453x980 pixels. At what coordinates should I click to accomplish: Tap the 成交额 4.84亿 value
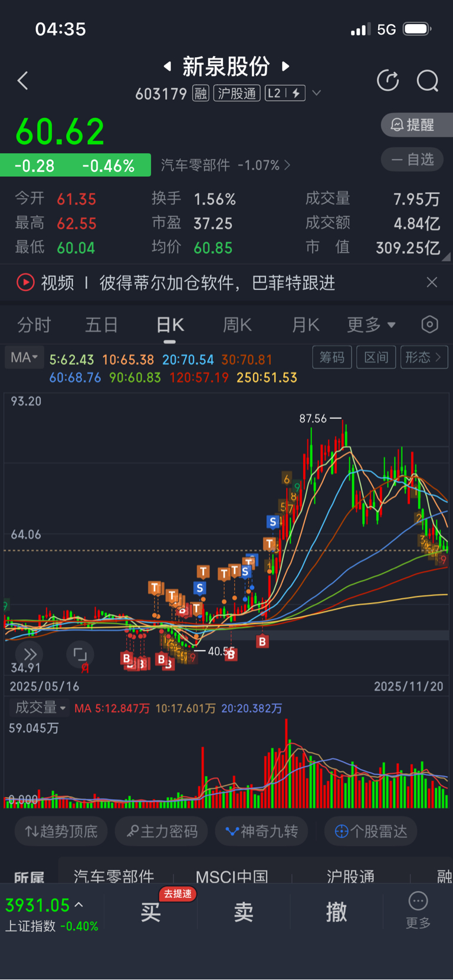(416, 223)
